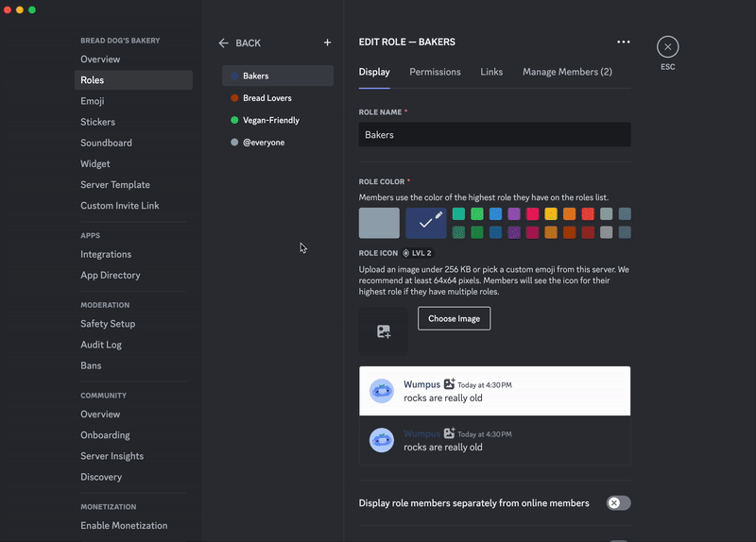Open the three-dots role options menu
Screen dimensions: 756x542
pyautogui.click(x=624, y=42)
